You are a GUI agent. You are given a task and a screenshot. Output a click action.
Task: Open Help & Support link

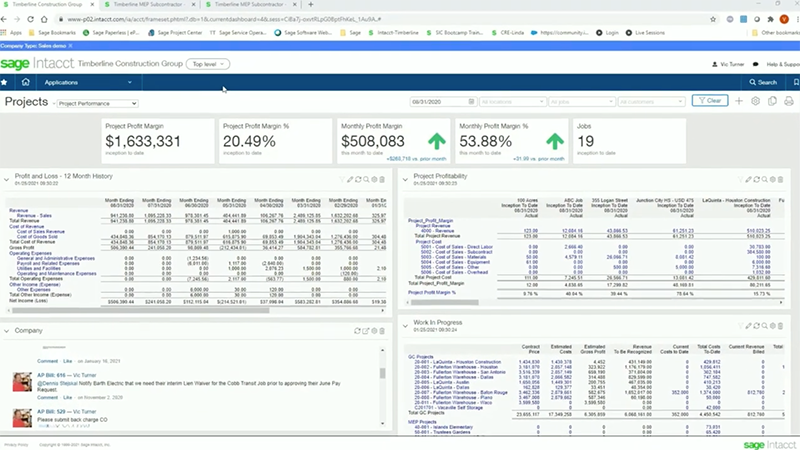pyautogui.click(x=783, y=64)
